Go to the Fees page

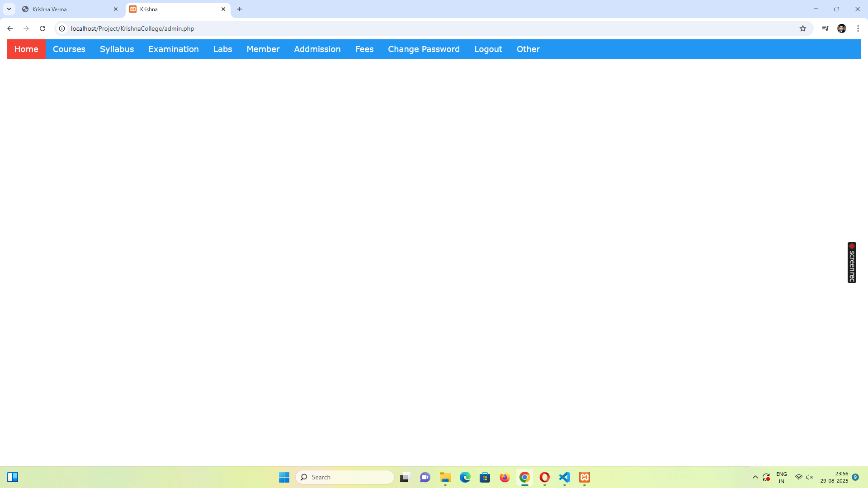click(364, 49)
